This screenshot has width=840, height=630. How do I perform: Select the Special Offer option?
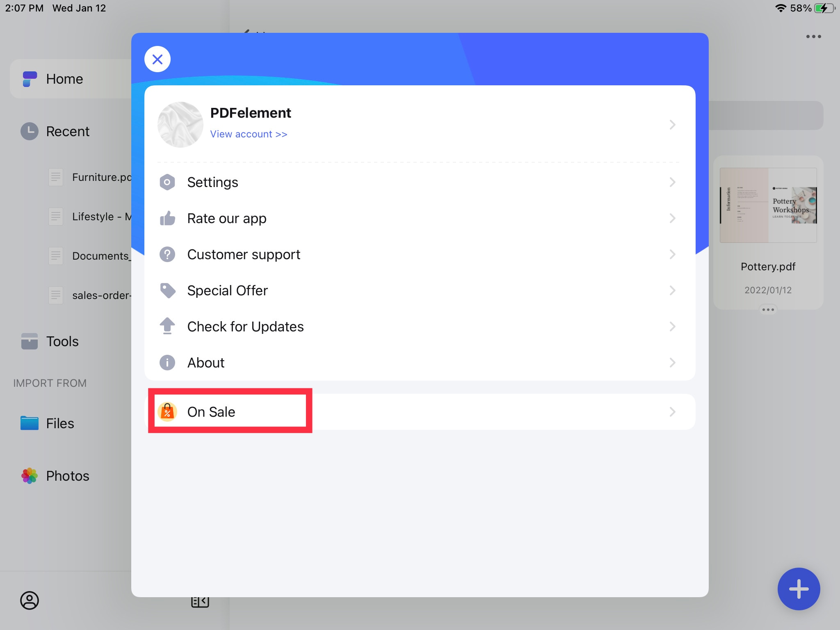tap(419, 290)
